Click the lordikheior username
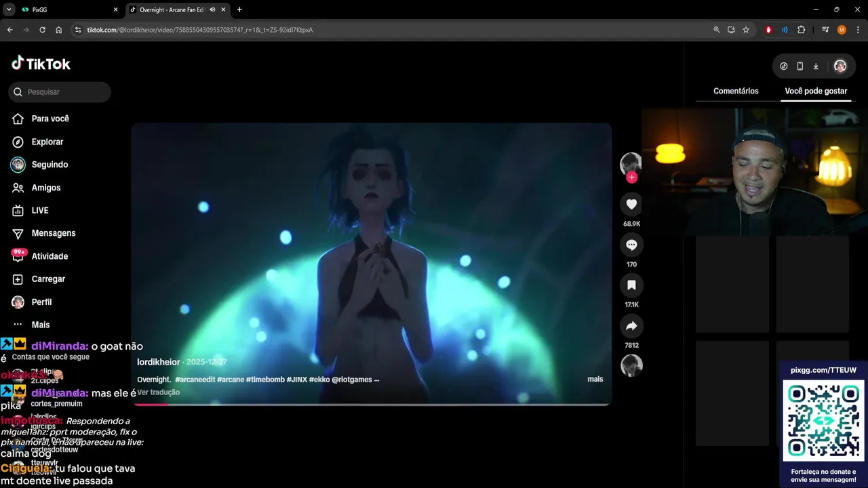Screen dimensions: 868x488 [x=159, y=363]
